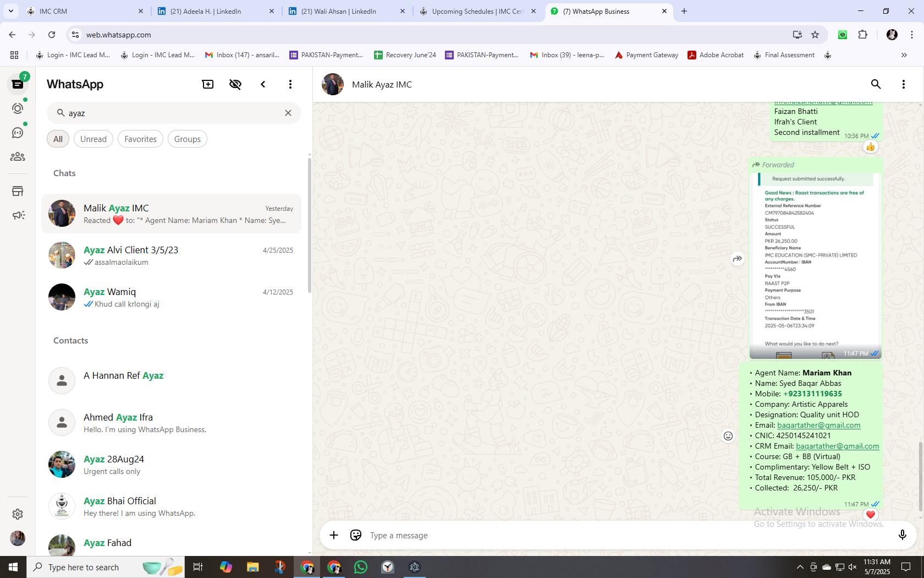Image resolution: width=924 pixels, height=578 pixels.
Task: Open Email baqartather@gmail.com link
Action: [x=818, y=425]
